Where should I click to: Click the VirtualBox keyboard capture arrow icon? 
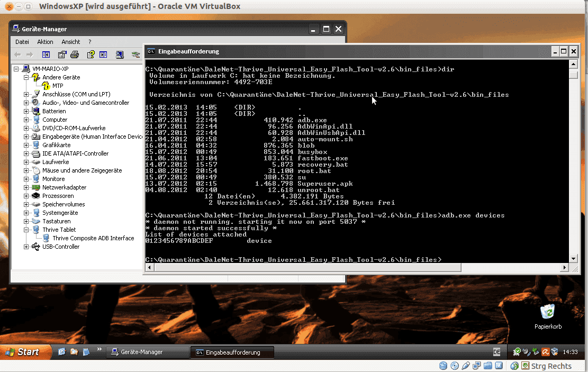[526, 366]
